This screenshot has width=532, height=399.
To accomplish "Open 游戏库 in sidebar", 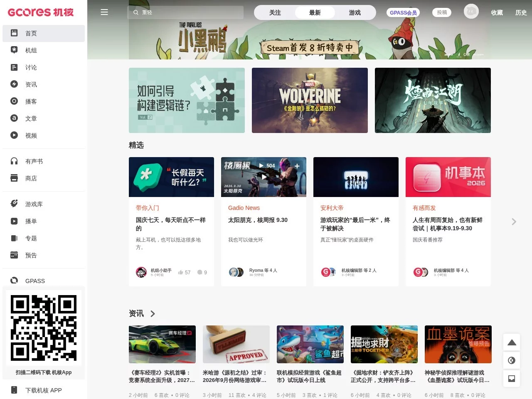I will click(44, 204).
